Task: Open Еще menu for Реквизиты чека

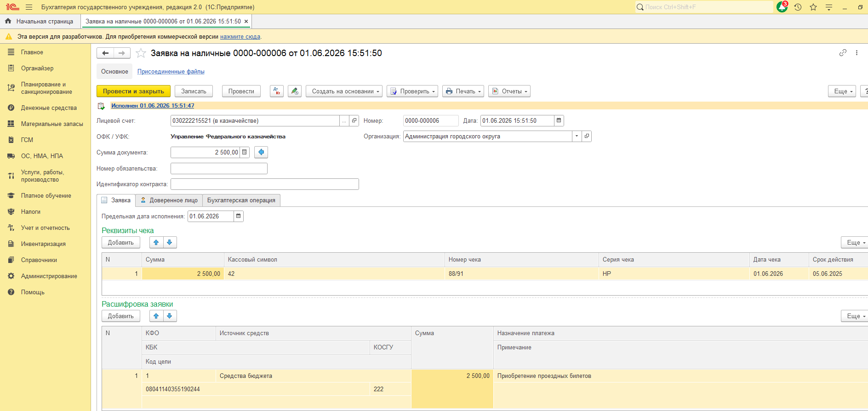Action: pyautogui.click(x=855, y=242)
